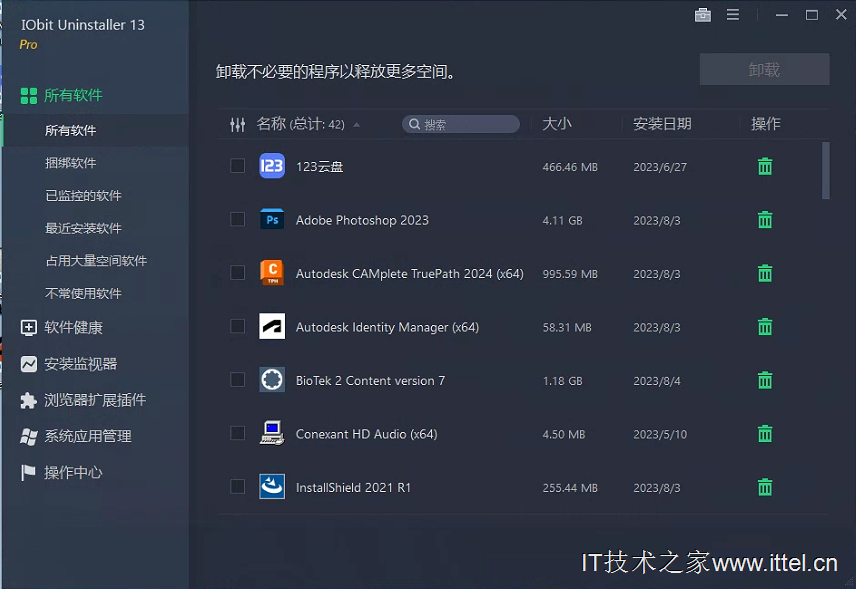
Task: Click trash icon for Autodesk Identity Manager
Action: click(x=765, y=326)
